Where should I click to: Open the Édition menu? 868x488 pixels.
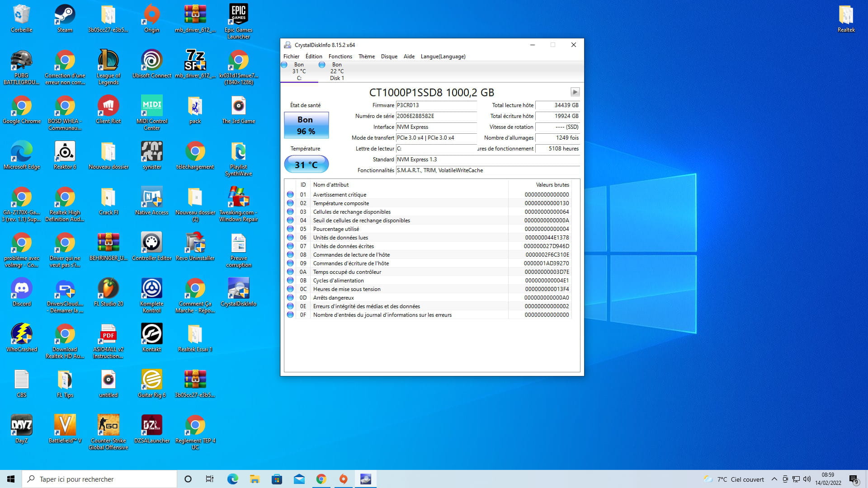point(314,56)
